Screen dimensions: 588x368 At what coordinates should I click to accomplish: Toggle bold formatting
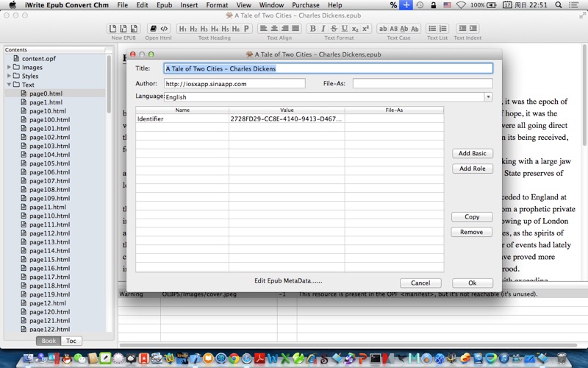313,29
